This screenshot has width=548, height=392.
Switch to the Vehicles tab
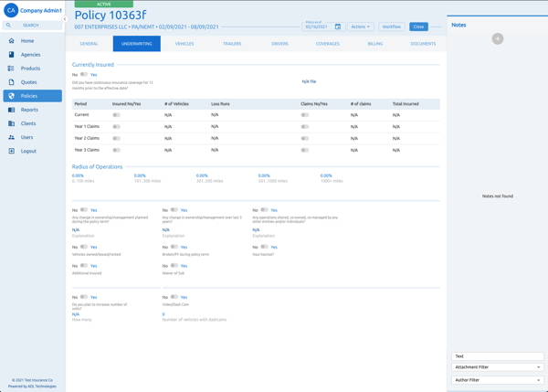click(x=184, y=44)
